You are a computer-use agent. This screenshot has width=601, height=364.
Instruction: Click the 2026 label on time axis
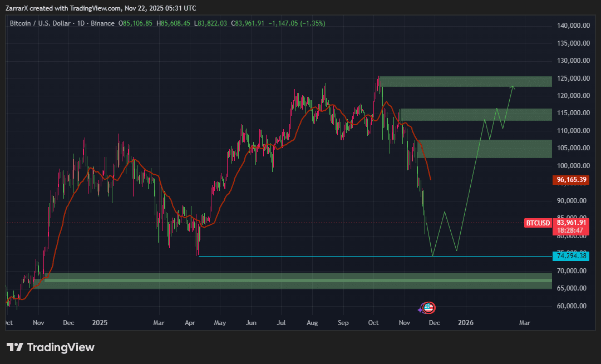466,323
